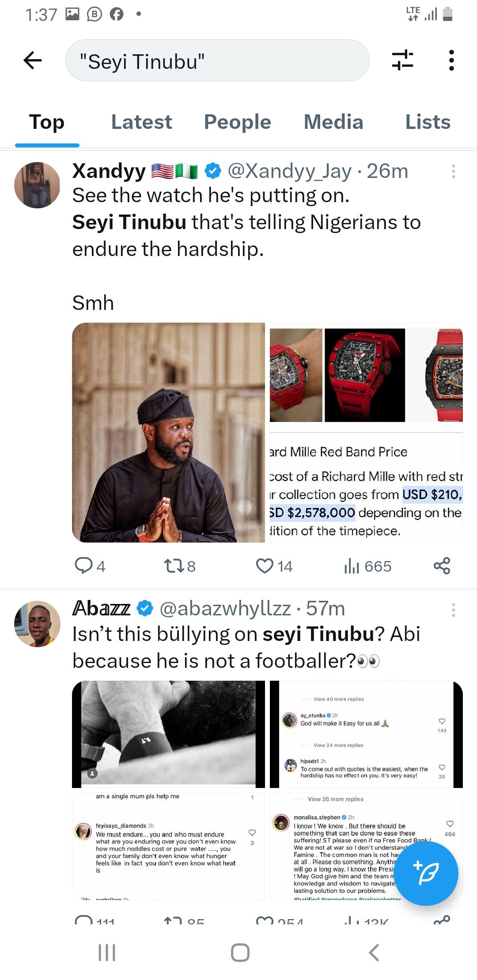The width and height of the screenshot is (477, 980).
Task: Share Xandyy's tweet
Action: pos(442,565)
